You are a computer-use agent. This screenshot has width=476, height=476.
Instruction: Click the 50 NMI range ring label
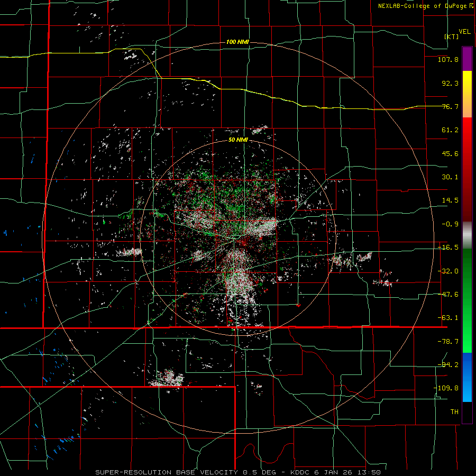(x=238, y=140)
